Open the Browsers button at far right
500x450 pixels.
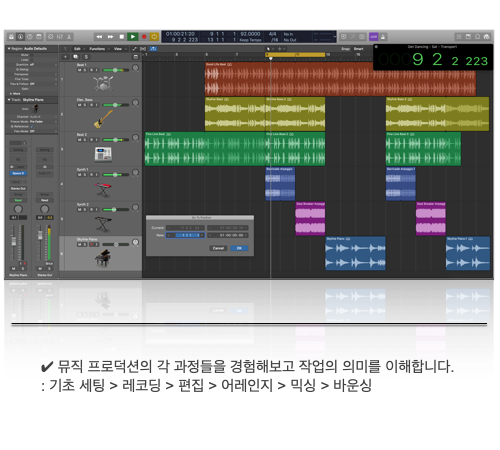pyautogui.click(x=487, y=37)
